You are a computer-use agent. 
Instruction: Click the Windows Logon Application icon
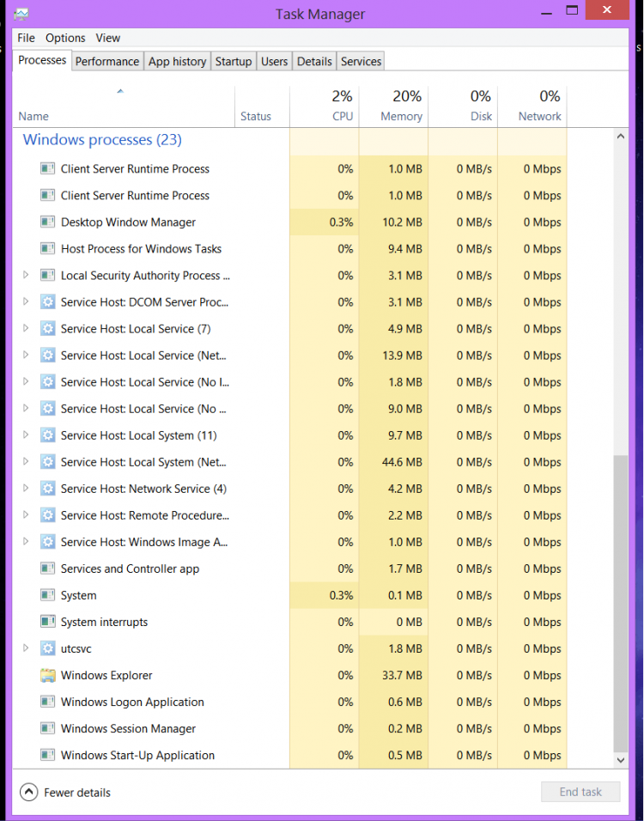[47, 702]
